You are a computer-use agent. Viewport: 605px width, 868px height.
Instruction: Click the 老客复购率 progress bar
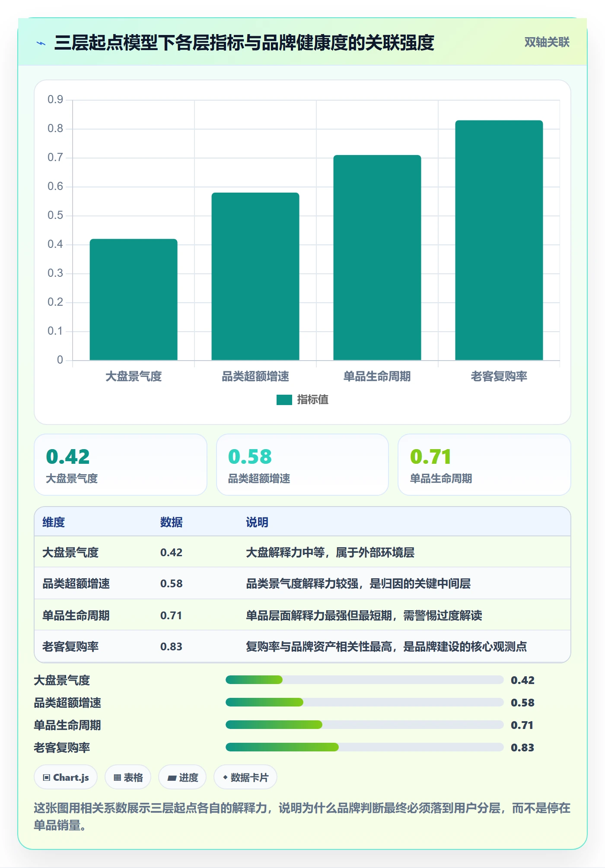pyautogui.click(x=364, y=747)
